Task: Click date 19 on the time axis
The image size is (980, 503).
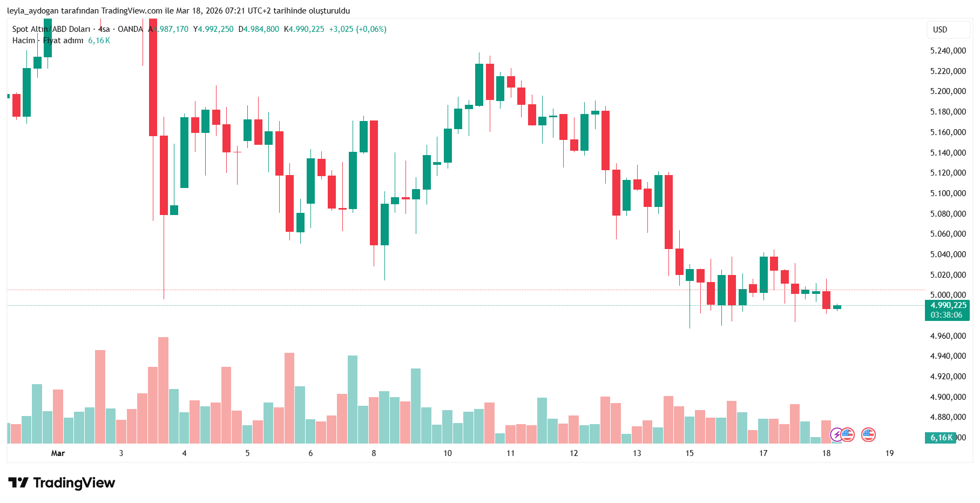Action: pos(889,453)
